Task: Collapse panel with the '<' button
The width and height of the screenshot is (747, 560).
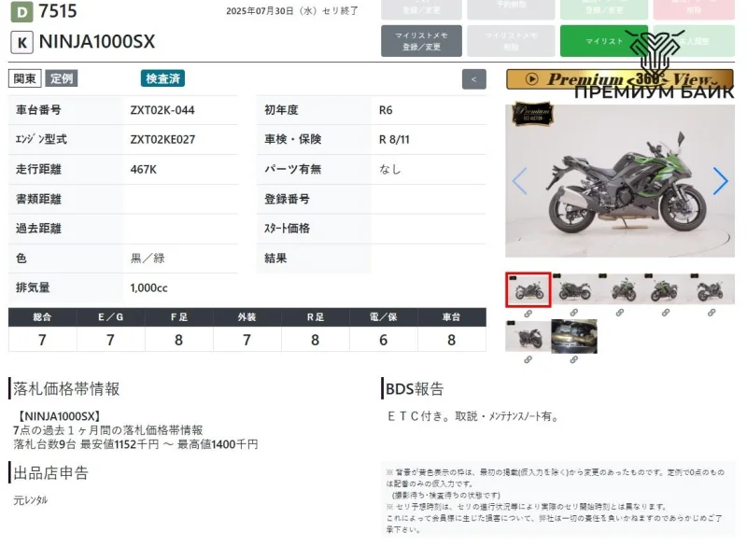Action: click(x=473, y=79)
